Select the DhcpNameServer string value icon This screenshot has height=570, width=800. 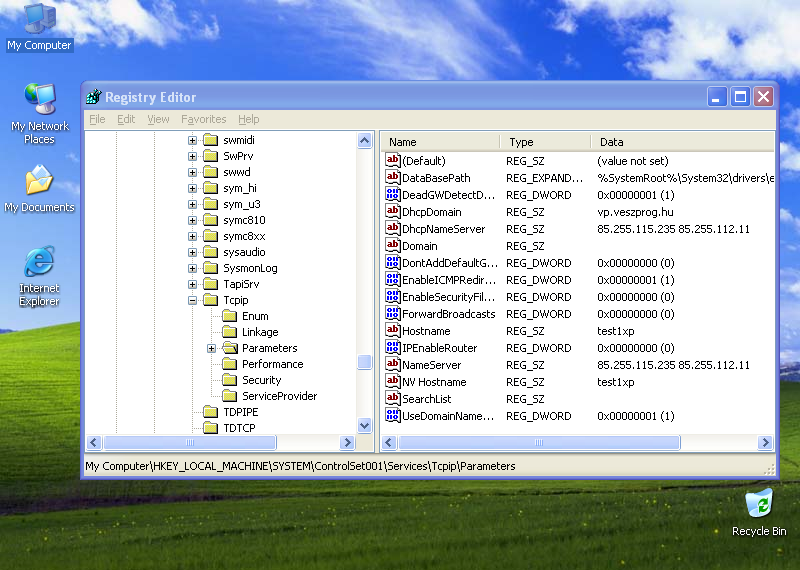pyautogui.click(x=393, y=229)
